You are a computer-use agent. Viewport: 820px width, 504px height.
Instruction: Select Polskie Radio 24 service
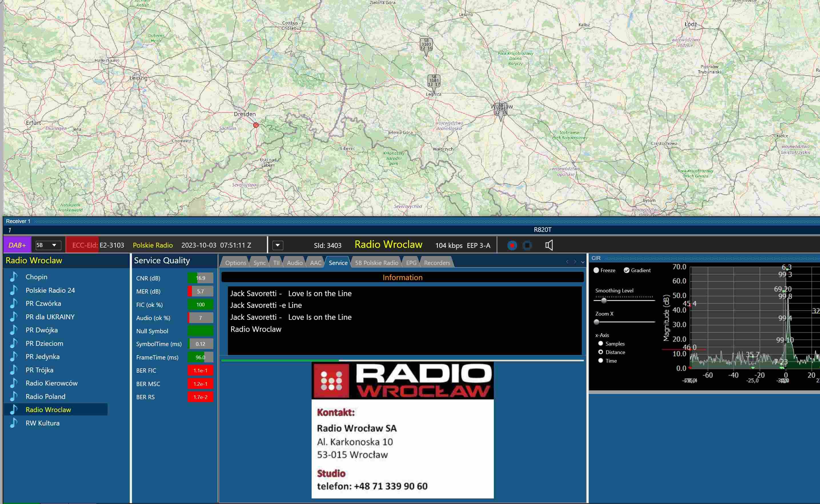50,290
